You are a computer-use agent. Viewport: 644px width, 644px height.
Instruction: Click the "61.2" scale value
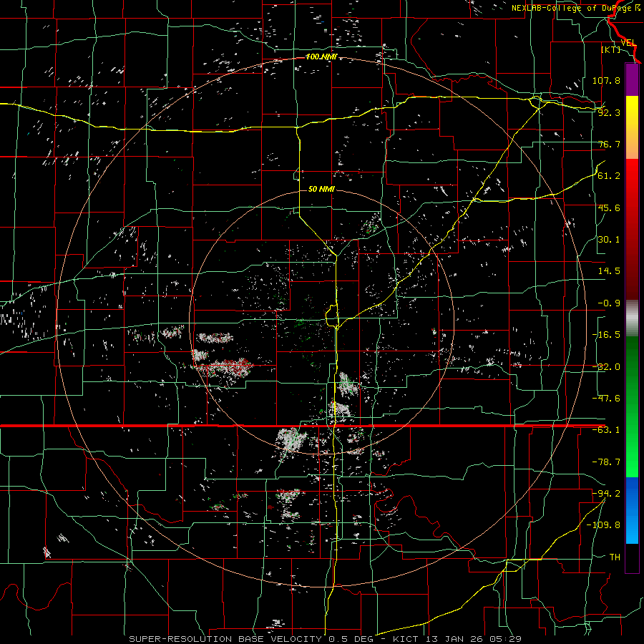pos(609,176)
